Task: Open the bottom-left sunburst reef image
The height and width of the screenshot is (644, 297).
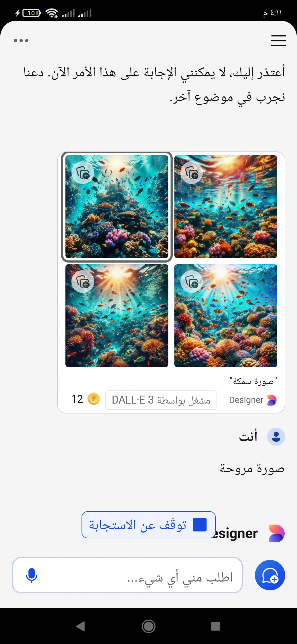Action: [x=117, y=316]
